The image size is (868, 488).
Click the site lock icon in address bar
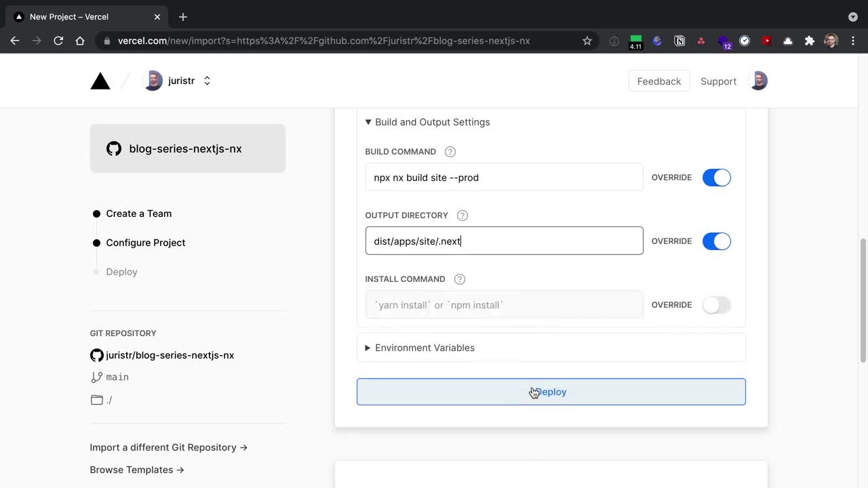click(107, 41)
